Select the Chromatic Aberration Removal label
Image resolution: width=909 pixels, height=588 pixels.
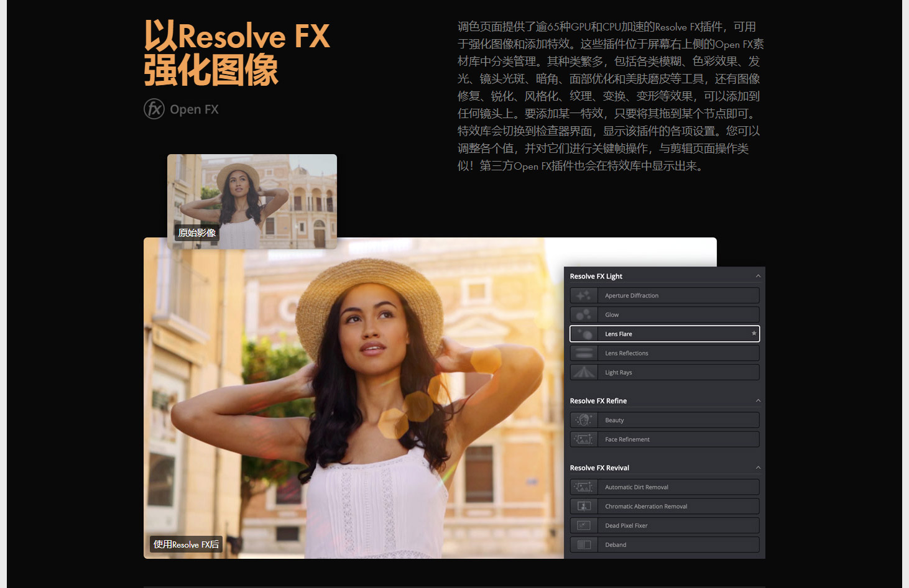click(646, 507)
